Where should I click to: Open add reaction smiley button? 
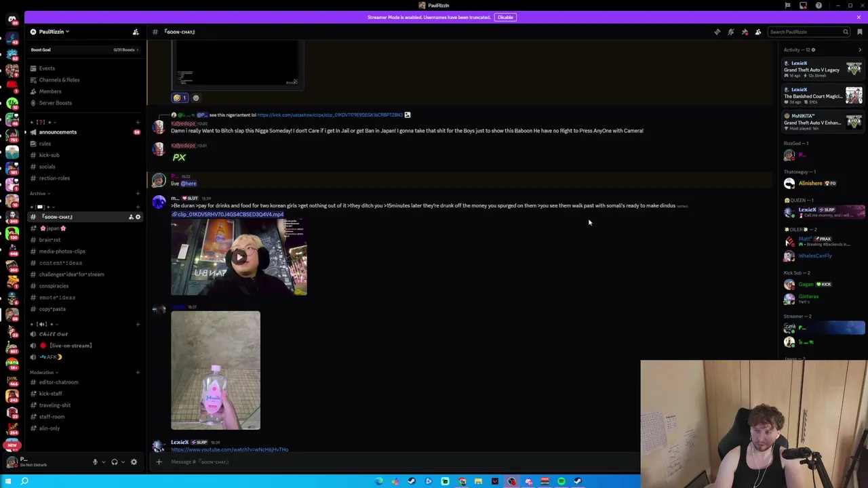[x=196, y=98]
